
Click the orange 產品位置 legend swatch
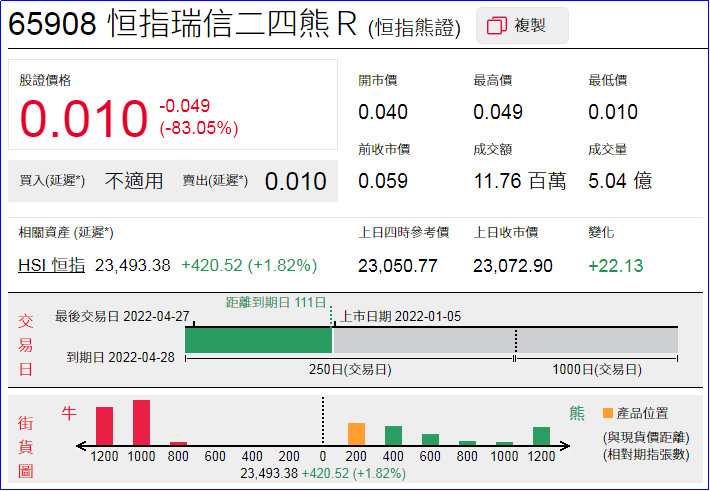[x=608, y=413]
